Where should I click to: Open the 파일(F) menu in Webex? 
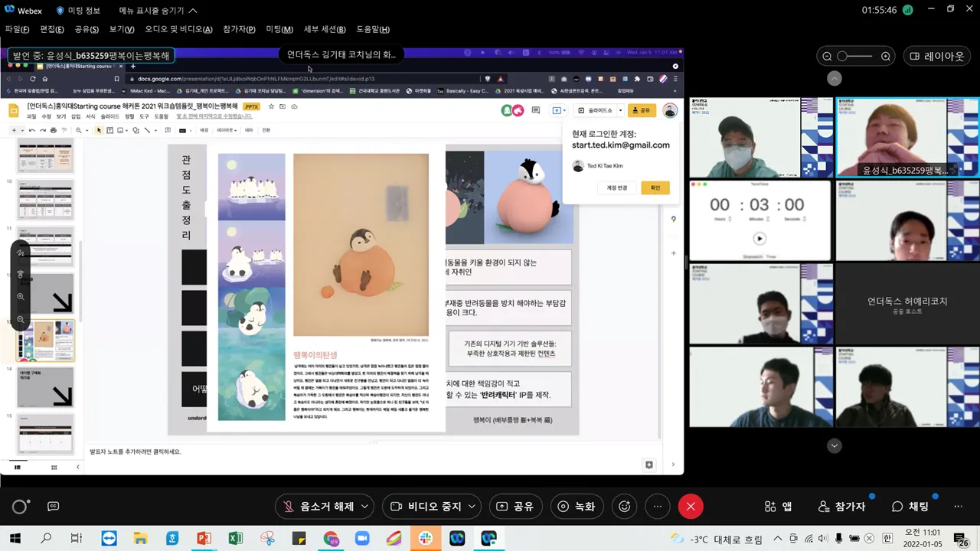[x=17, y=29]
